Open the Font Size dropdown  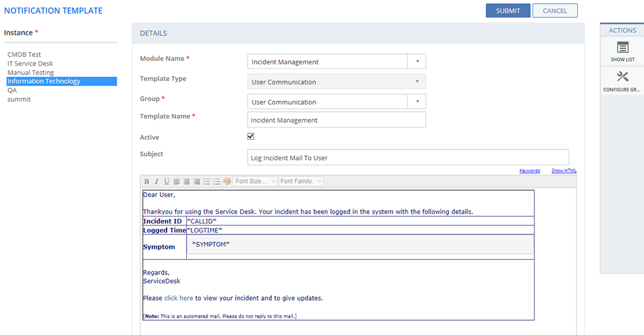[255, 182]
